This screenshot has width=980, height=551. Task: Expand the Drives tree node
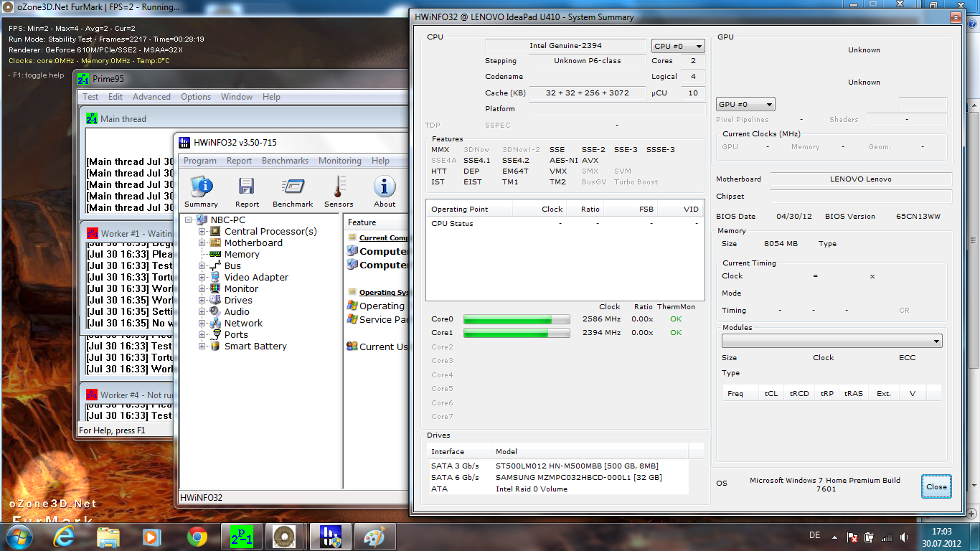(x=202, y=300)
